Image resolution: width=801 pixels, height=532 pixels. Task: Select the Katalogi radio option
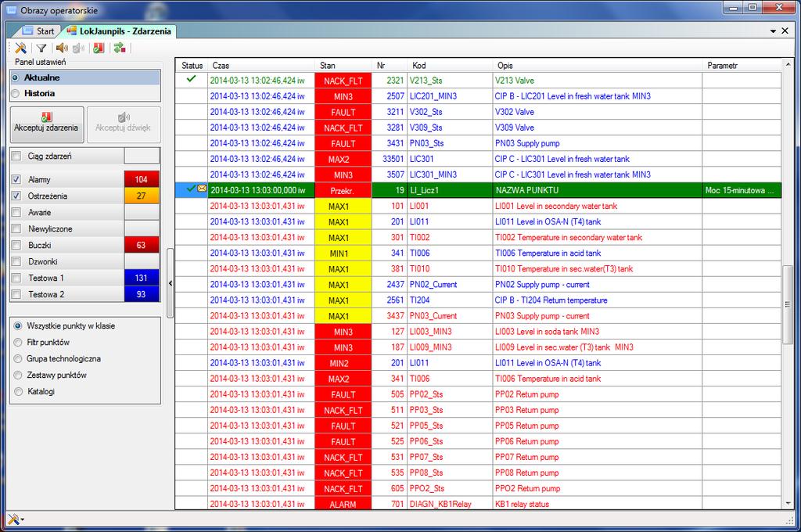click(18, 391)
